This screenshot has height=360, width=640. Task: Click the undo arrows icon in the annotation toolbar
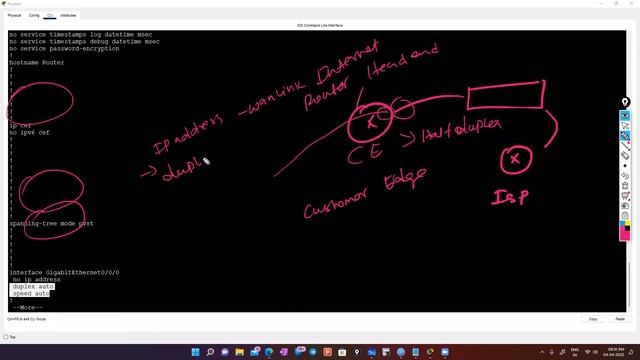click(x=625, y=176)
